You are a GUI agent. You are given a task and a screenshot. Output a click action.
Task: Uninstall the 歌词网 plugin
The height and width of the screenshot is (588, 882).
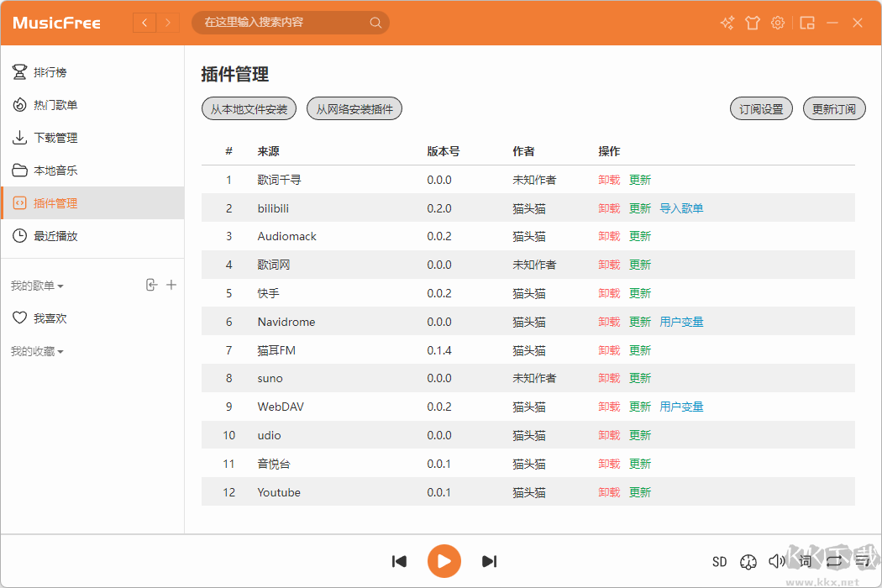coord(609,265)
